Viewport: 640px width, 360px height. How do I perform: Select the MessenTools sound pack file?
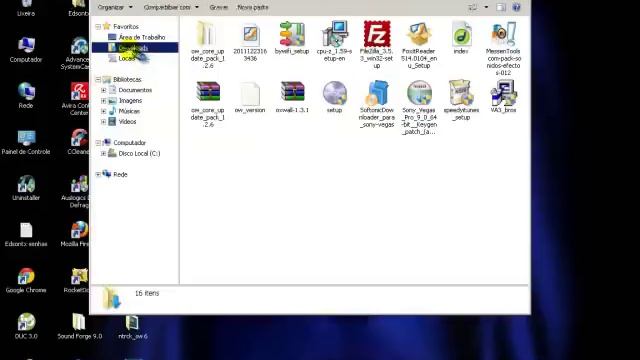pyautogui.click(x=503, y=34)
